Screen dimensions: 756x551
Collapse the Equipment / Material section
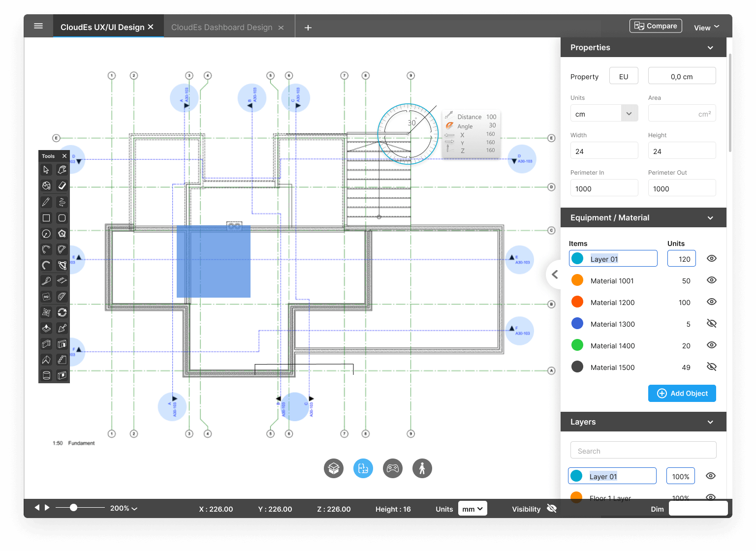tap(710, 218)
